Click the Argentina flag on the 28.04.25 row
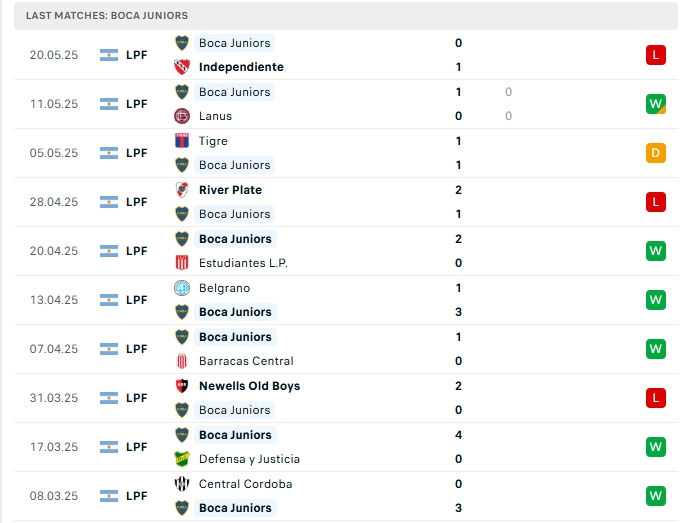Viewport: 690px width, 523px height. (x=109, y=202)
